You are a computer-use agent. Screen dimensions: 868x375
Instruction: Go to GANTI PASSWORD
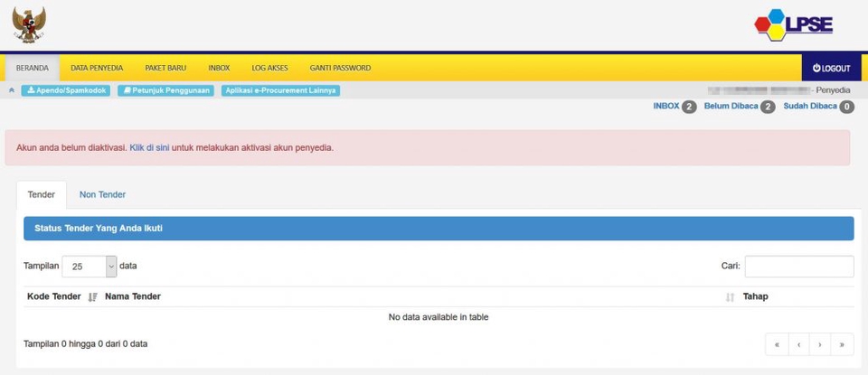pos(341,68)
